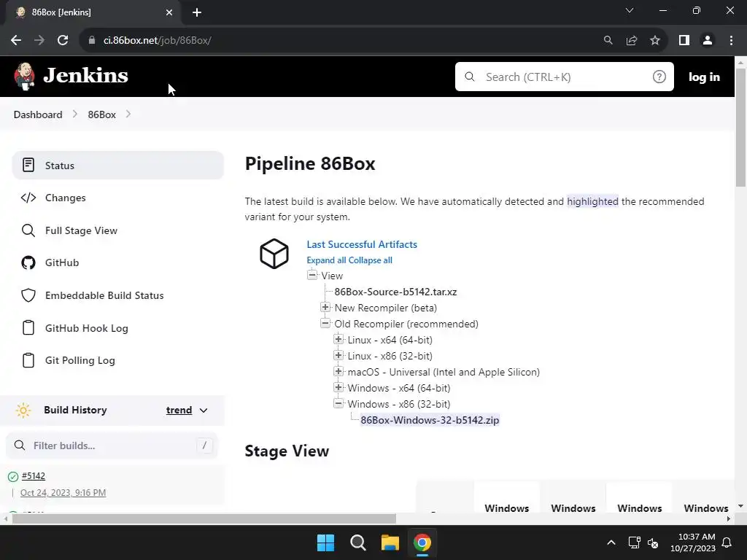747x560 pixels.
Task: Collapse the Windows - x86 (32-bit) node
Action: point(338,403)
